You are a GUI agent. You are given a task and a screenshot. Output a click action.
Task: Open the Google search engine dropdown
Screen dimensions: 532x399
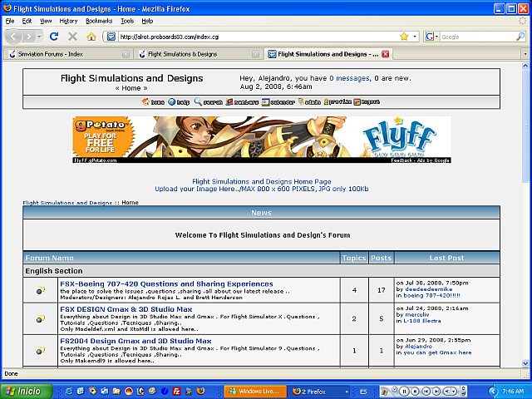click(437, 37)
